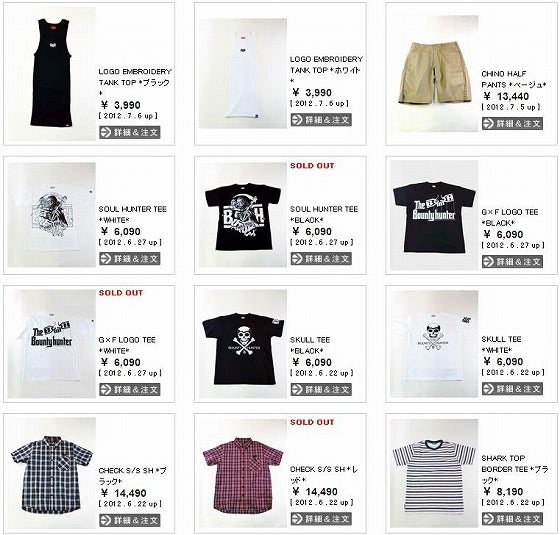Open the black skull and crossbones tee photo
This screenshot has width=560, height=535.
[x=243, y=344]
